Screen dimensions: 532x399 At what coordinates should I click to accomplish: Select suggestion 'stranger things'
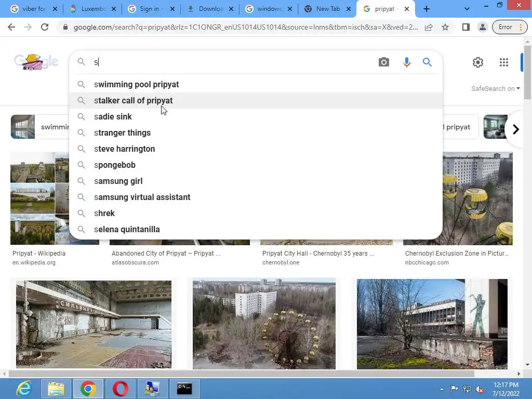pyautogui.click(x=256, y=132)
